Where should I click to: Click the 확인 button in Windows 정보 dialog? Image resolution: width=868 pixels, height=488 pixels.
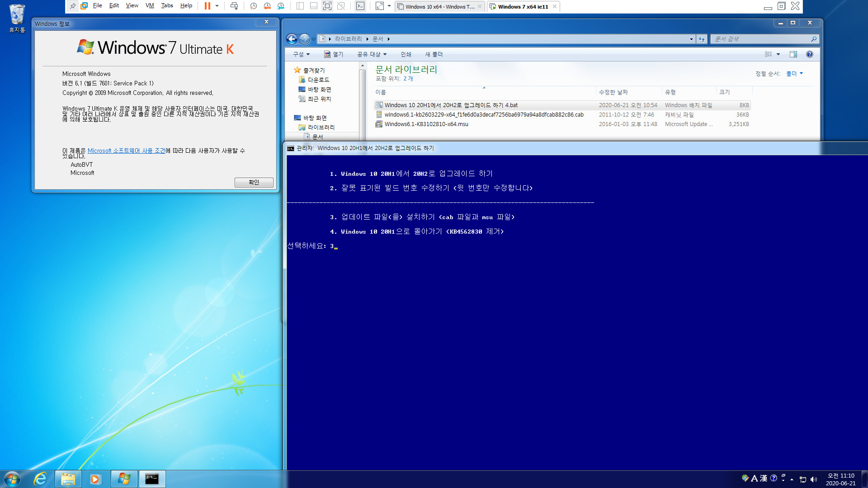pyautogui.click(x=254, y=182)
